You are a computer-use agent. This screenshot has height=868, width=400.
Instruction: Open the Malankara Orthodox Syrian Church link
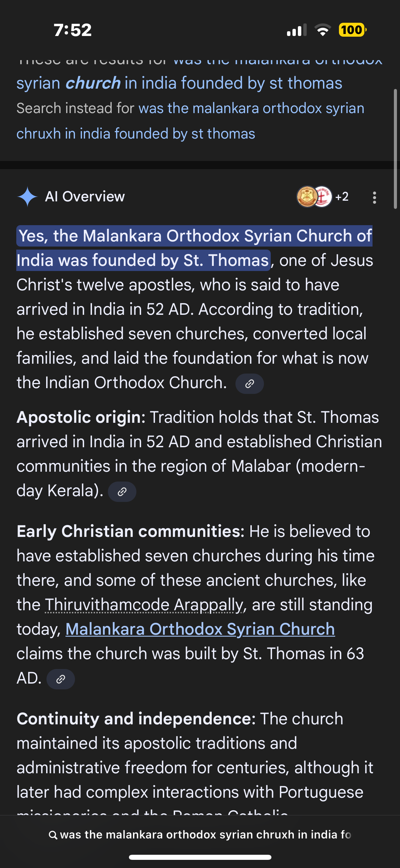pos(200,629)
